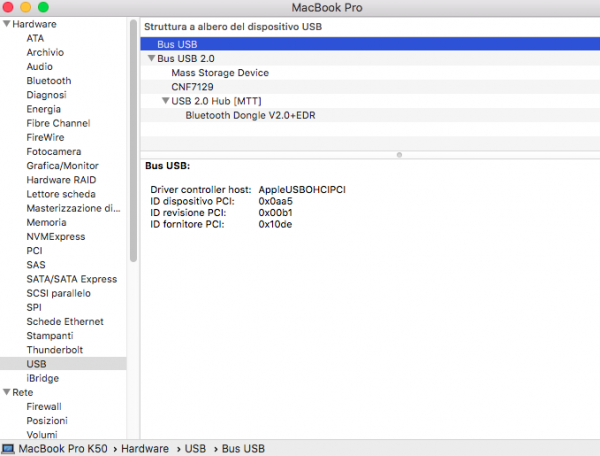Select Mass Storage Device in the tree
Image resolution: width=600 pixels, height=456 pixels.
(370, 72)
